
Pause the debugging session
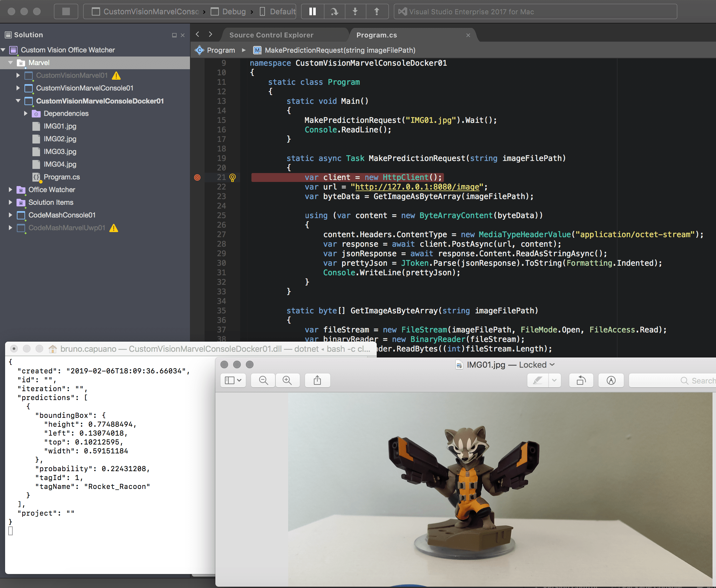tap(313, 11)
